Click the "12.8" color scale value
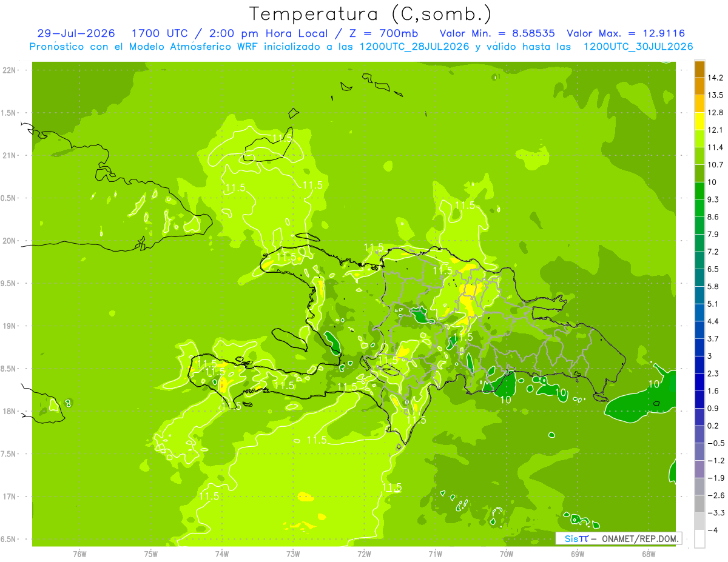This screenshot has width=728, height=562. (x=716, y=113)
